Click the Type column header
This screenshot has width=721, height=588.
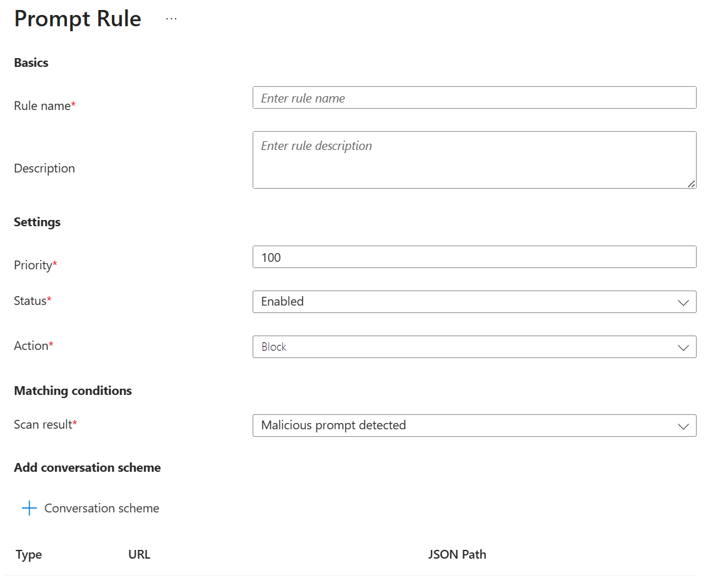tap(29, 554)
